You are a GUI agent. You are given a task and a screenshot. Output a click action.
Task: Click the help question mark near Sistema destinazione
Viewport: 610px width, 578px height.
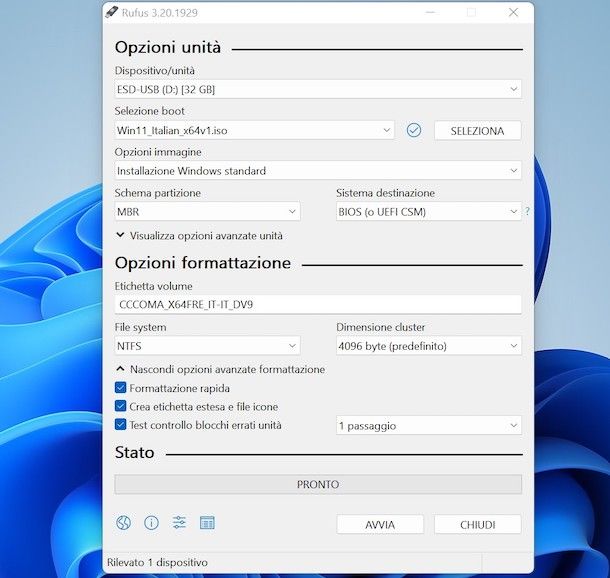click(527, 211)
